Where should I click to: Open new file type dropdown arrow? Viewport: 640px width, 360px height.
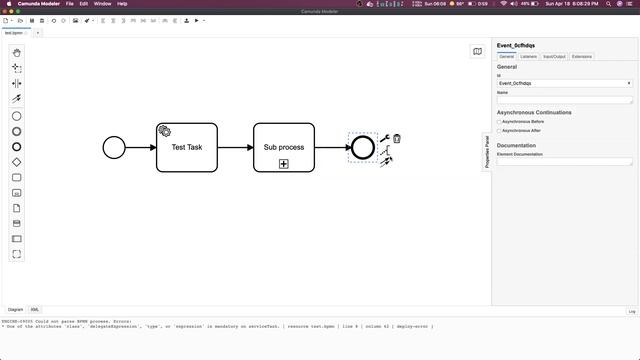pos(11,20)
